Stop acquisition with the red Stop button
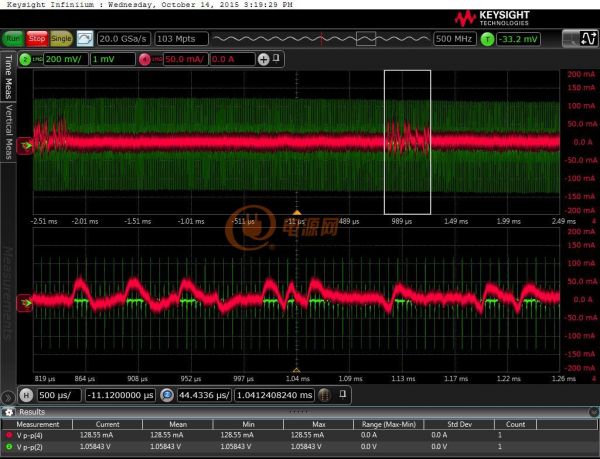 [37, 39]
